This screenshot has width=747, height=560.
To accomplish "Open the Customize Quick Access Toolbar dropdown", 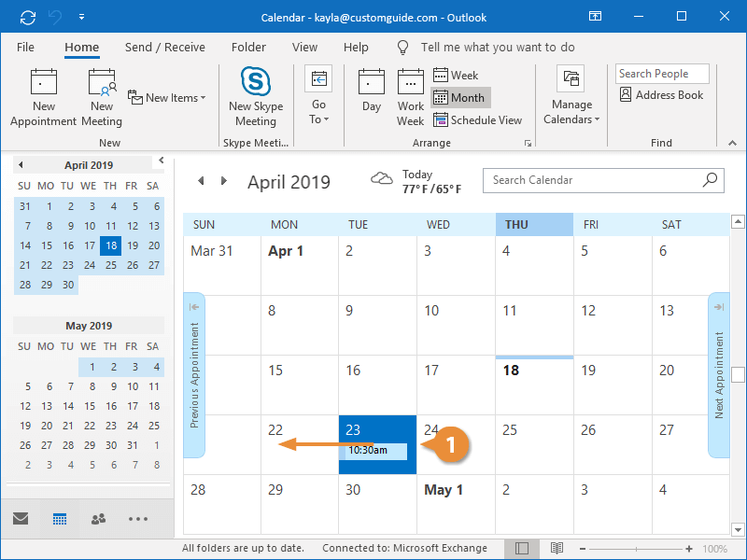I will [x=82, y=17].
